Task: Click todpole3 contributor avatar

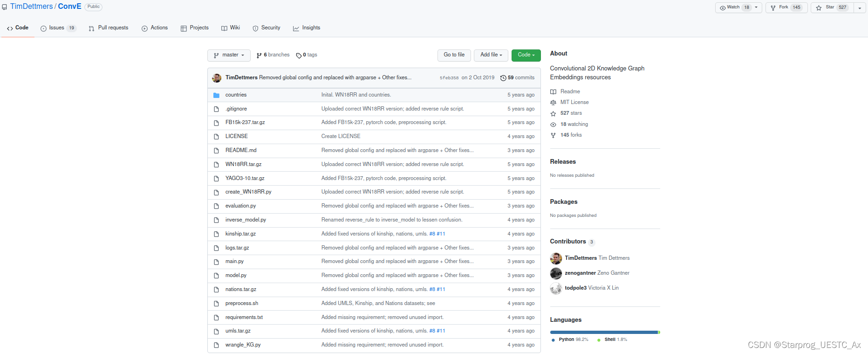Action: click(556, 288)
